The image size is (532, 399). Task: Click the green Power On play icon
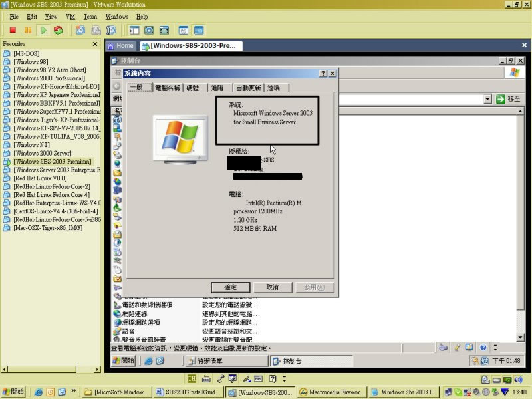click(43, 30)
